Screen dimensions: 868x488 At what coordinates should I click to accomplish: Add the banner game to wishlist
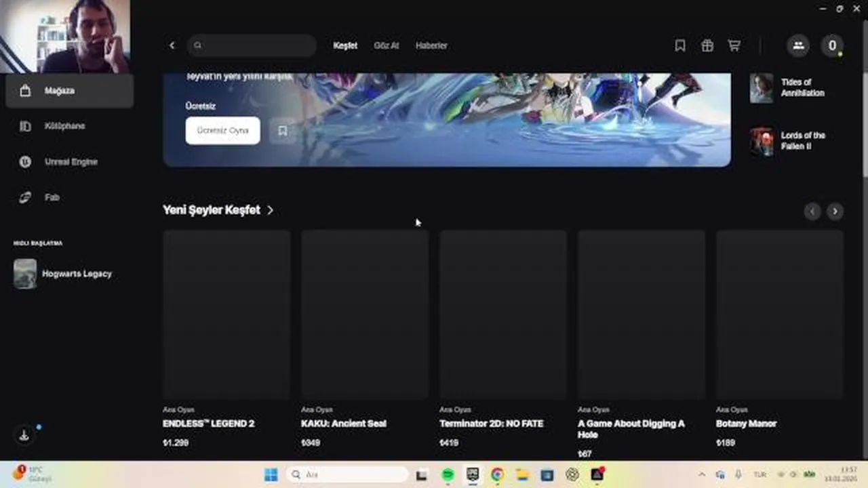tap(282, 130)
